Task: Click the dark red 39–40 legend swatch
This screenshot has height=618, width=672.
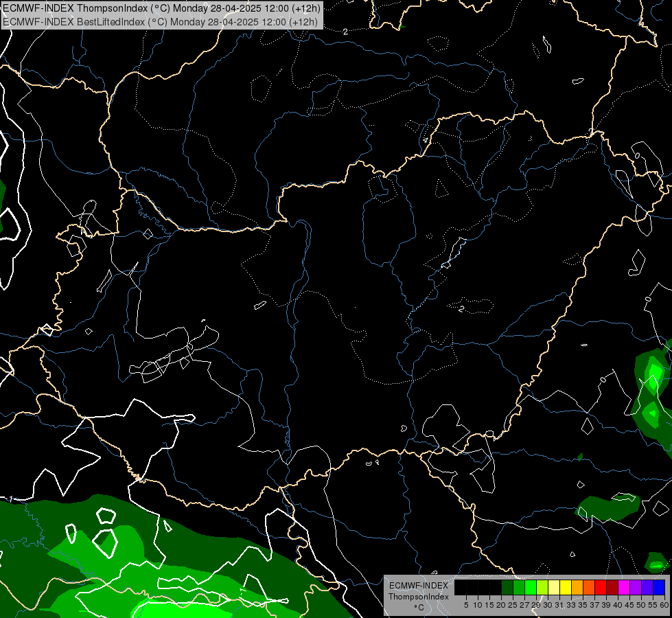Action: (612, 587)
